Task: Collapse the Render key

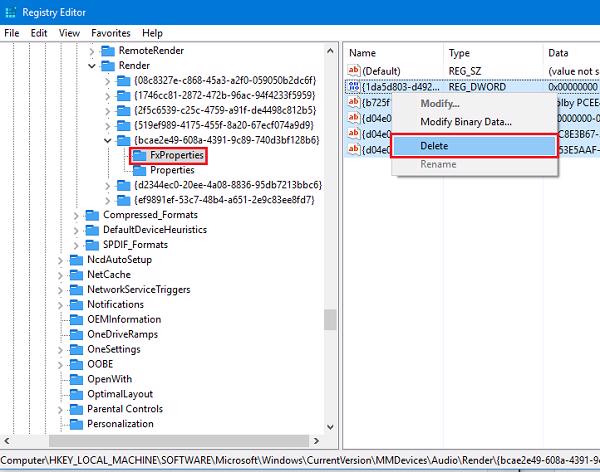Action: coord(91,66)
